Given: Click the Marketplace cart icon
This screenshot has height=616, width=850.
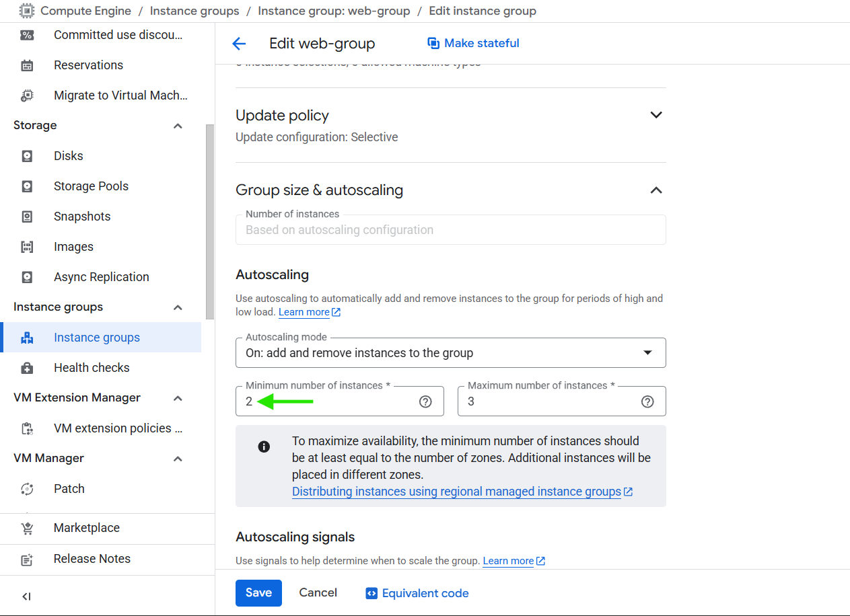Looking at the screenshot, I should (x=27, y=529).
